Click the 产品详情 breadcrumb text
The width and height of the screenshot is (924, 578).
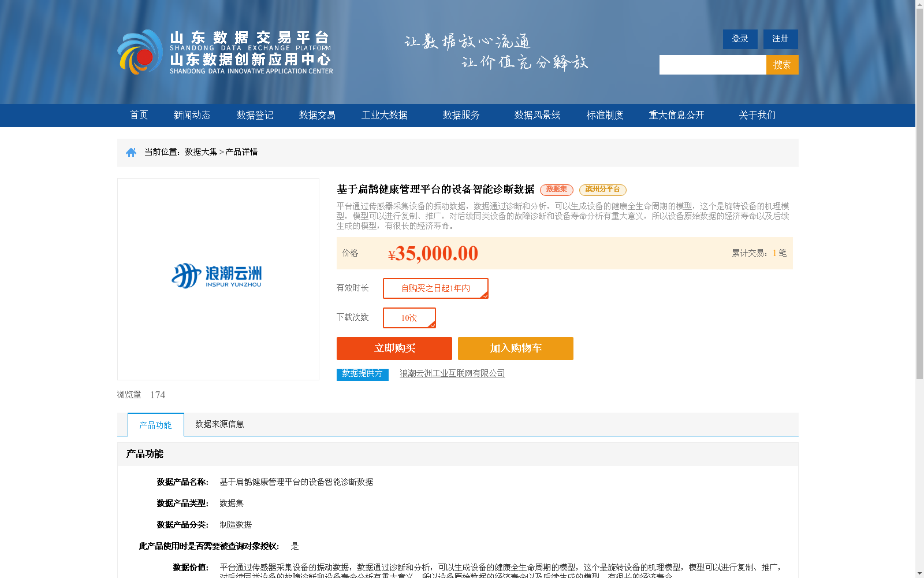click(x=241, y=152)
